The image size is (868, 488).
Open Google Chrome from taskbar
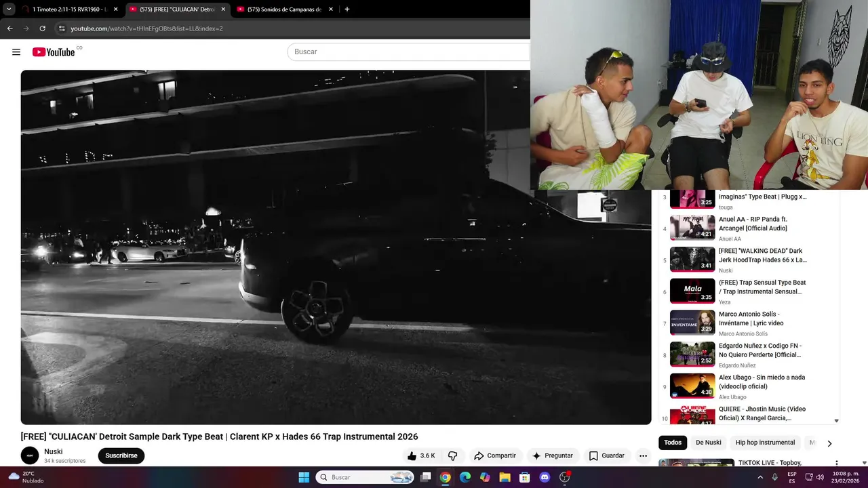click(445, 477)
